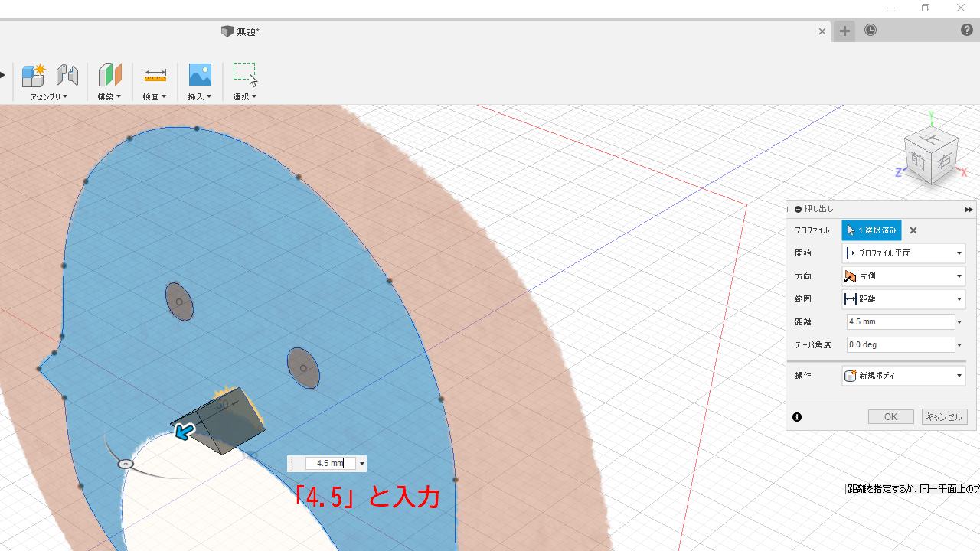
Task: Open the 方向 片側 dropdown
Action: click(x=903, y=276)
